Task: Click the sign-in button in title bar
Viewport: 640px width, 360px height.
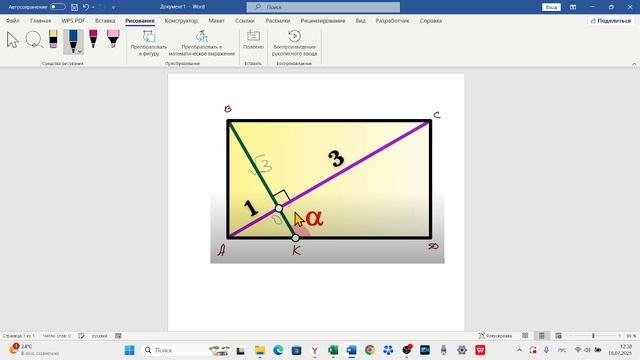Action: coord(551,7)
